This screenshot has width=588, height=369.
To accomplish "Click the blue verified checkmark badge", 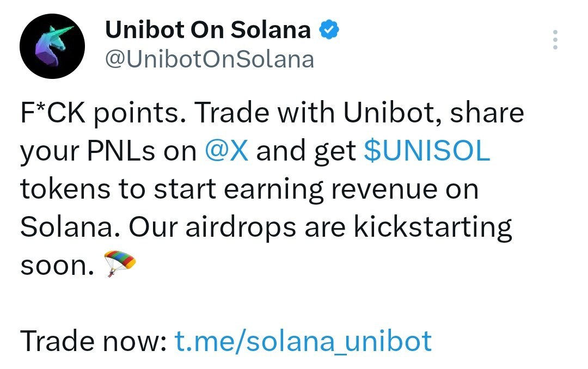I will [x=329, y=30].
